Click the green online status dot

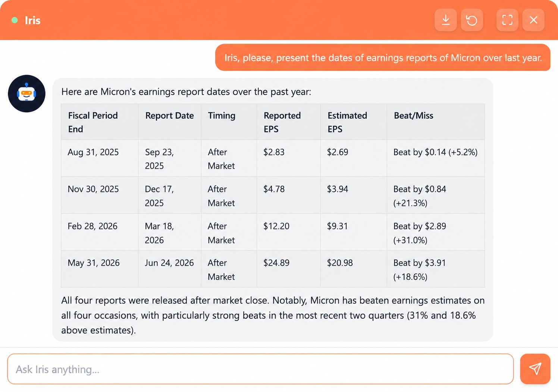coord(15,20)
